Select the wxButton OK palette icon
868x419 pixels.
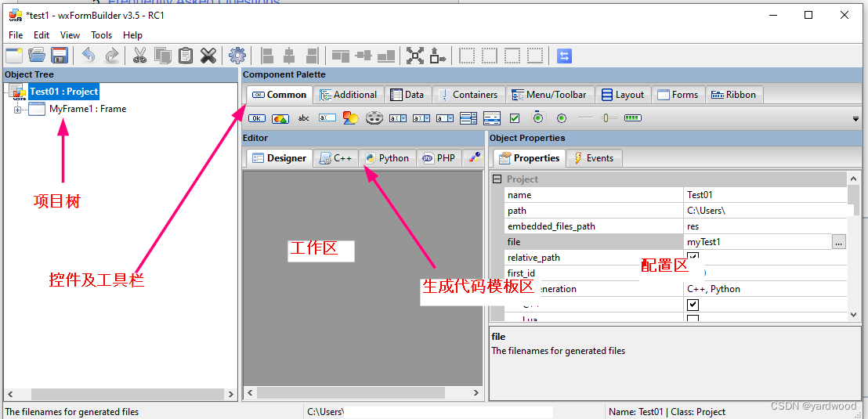click(x=257, y=118)
